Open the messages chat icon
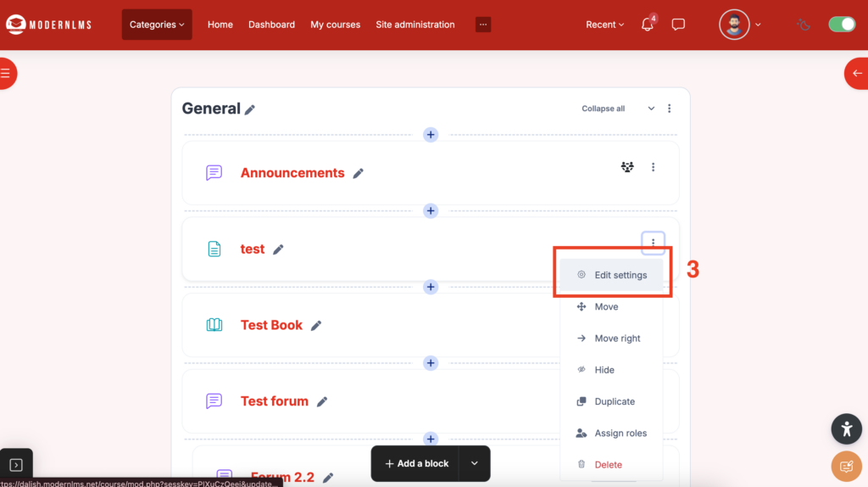Viewport: 868px width, 487px height. point(678,25)
